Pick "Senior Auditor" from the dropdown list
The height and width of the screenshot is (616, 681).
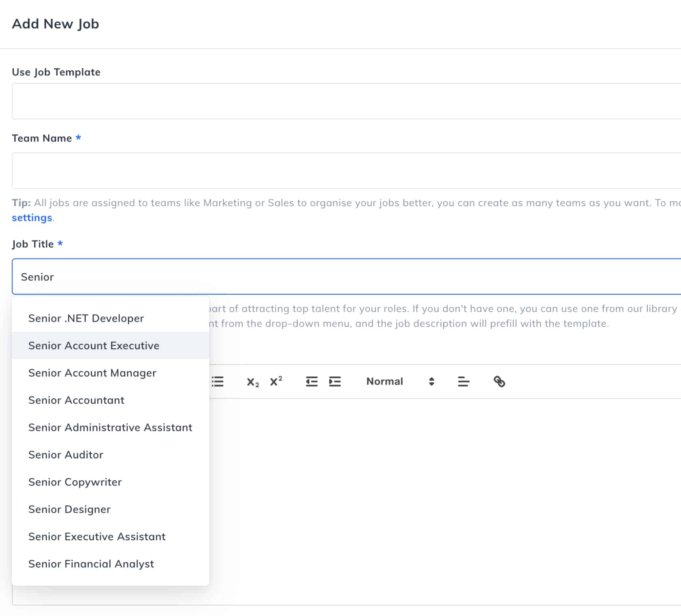pos(65,455)
